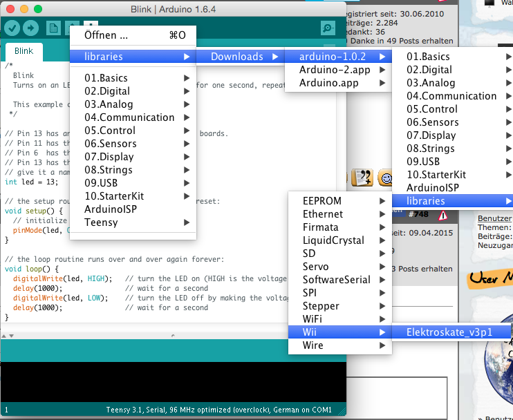
Task: Open the Teensy examples submenu
Action: pos(133,222)
